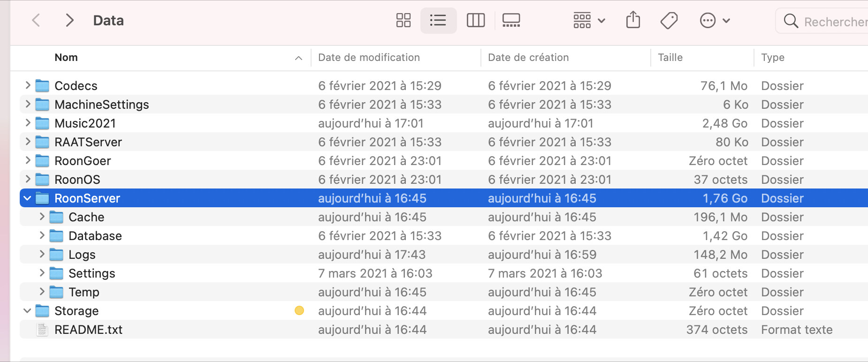Focus the Rechercher search field
868x362 pixels.
pyautogui.click(x=822, y=21)
